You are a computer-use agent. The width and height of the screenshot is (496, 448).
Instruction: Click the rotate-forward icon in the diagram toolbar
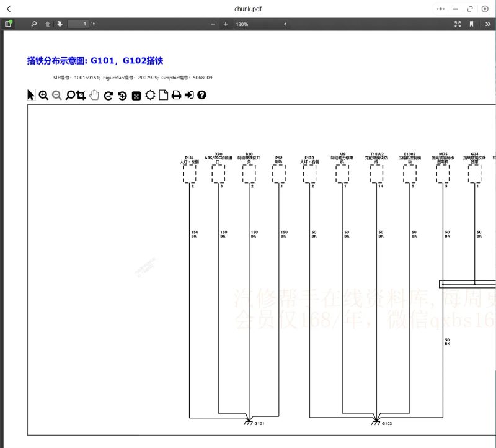[107, 94]
